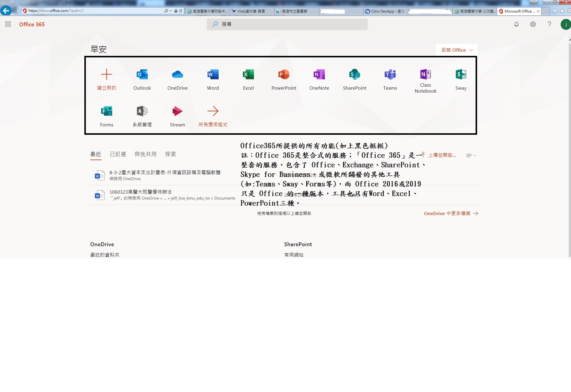Click the 搜尋 search box
571x392 pixels.
click(x=287, y=24)
